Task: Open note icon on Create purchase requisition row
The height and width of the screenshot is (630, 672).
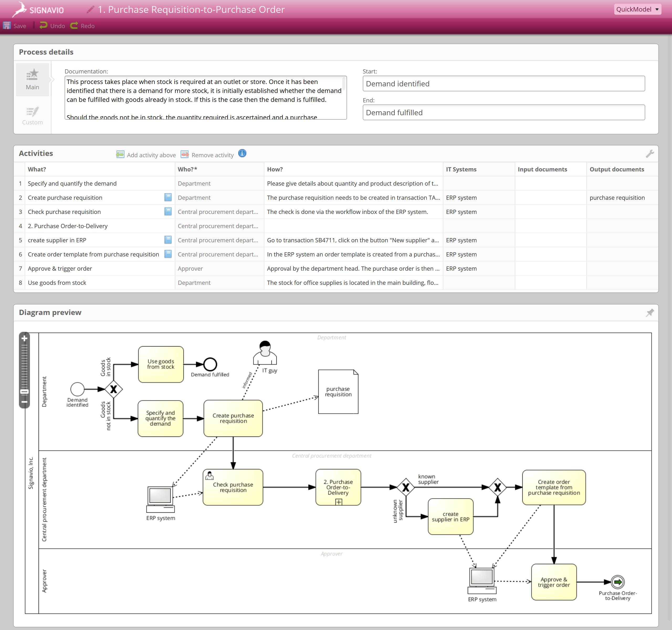Action: 168,197
